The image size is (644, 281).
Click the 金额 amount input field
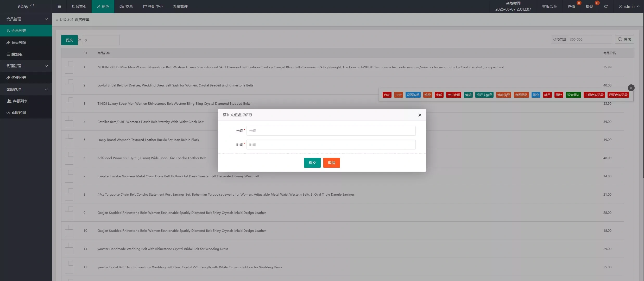click(x=331, y=131)
